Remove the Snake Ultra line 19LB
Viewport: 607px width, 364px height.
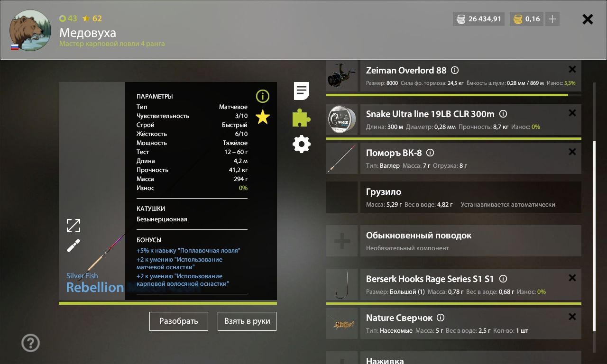pos(572,113)
